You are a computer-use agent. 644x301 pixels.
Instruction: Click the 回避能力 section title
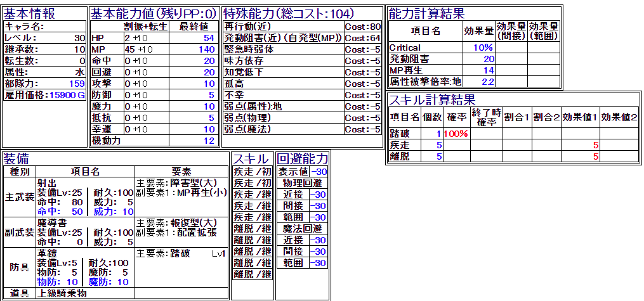302,158
